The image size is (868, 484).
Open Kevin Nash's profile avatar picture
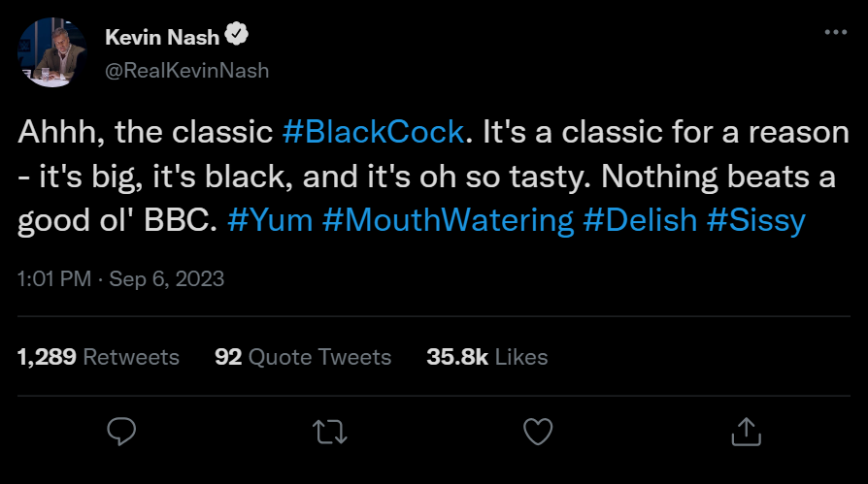pos(52,53)
